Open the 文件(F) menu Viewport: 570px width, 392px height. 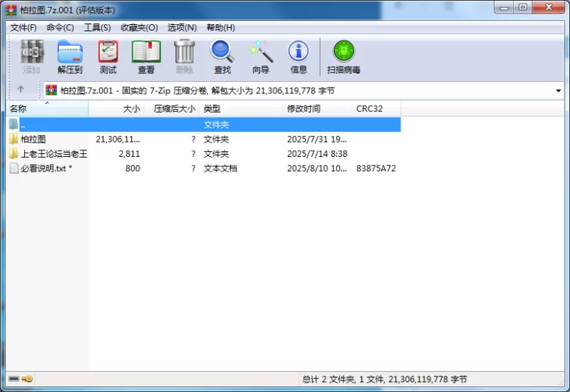(24, 28)
